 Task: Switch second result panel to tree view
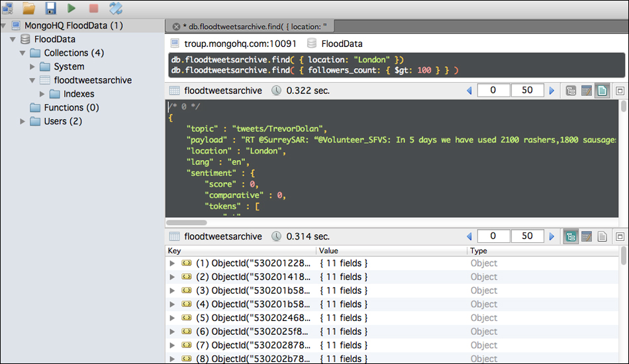click(571, 236)
